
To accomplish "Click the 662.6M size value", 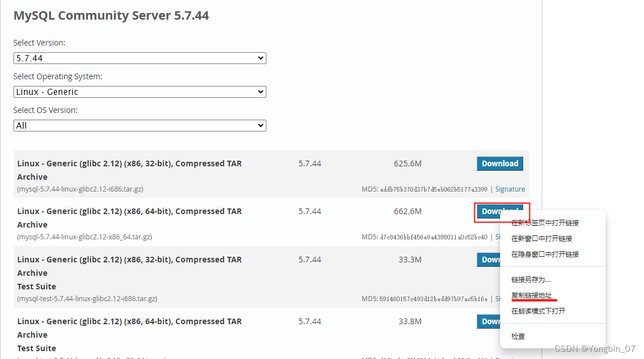I will [x=407, y=211].
